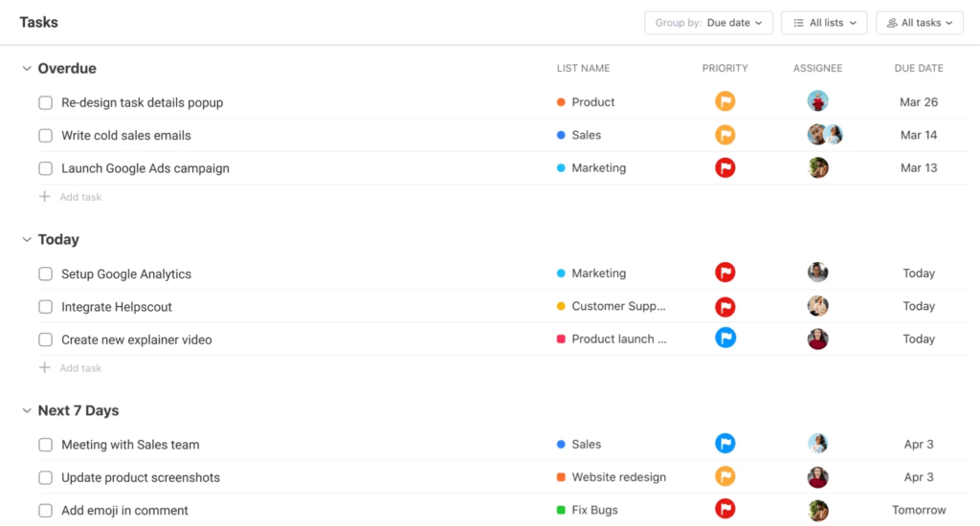Click the Mar 14 due date
980x526 pixels.
click(x=919, y=135)
